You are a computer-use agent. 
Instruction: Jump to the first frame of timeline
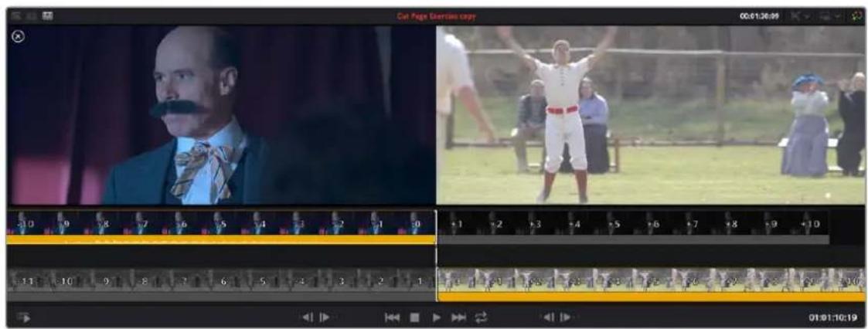392,317
